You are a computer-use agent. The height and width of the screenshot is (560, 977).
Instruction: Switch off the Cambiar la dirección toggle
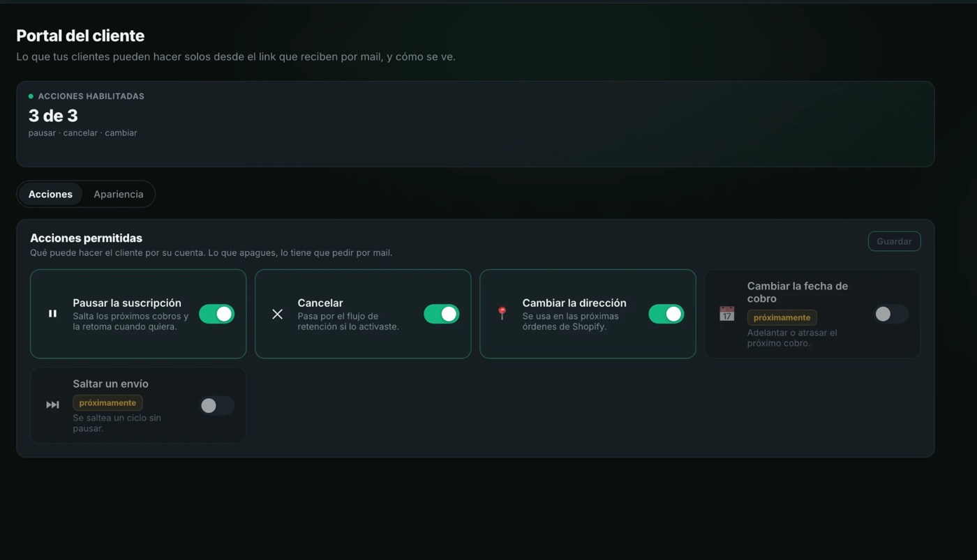tap(666, 314)
